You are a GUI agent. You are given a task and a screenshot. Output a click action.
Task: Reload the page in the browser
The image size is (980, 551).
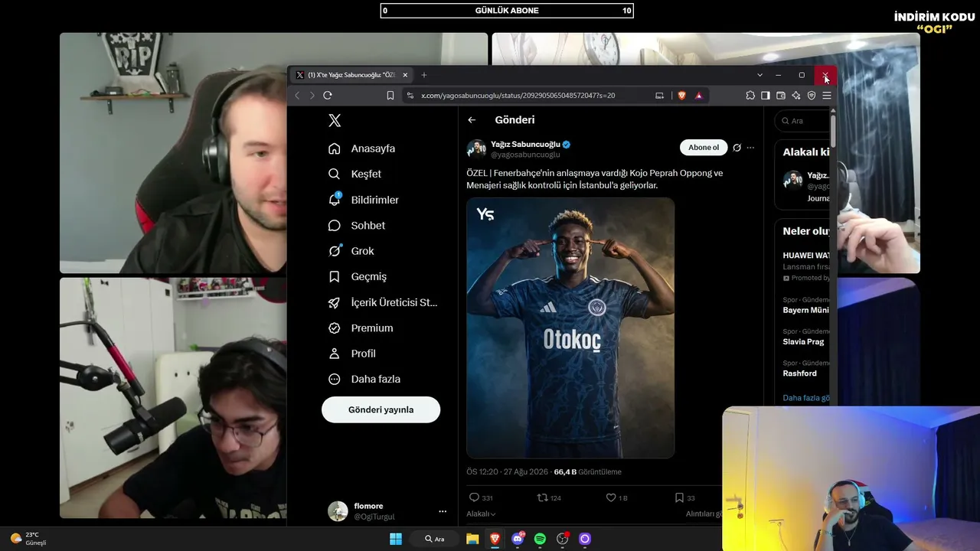point(328,96)
